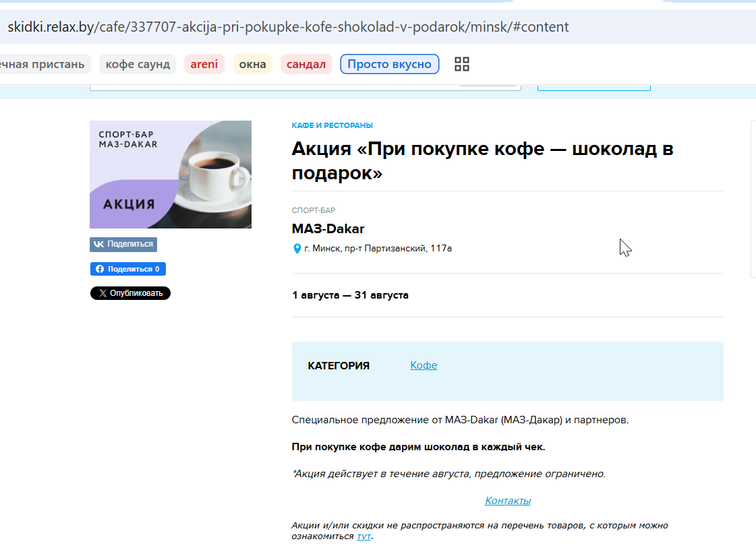Select the 'сандал' bookmark chip
The width and height of the screenshot is (756, 554).
coord(306,64)
